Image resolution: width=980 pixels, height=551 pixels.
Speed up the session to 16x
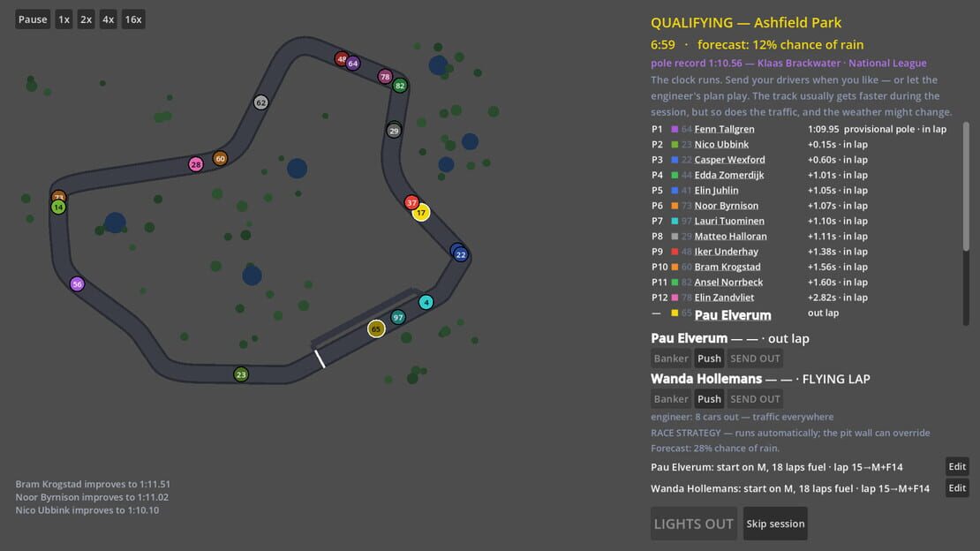click(133, 19)
